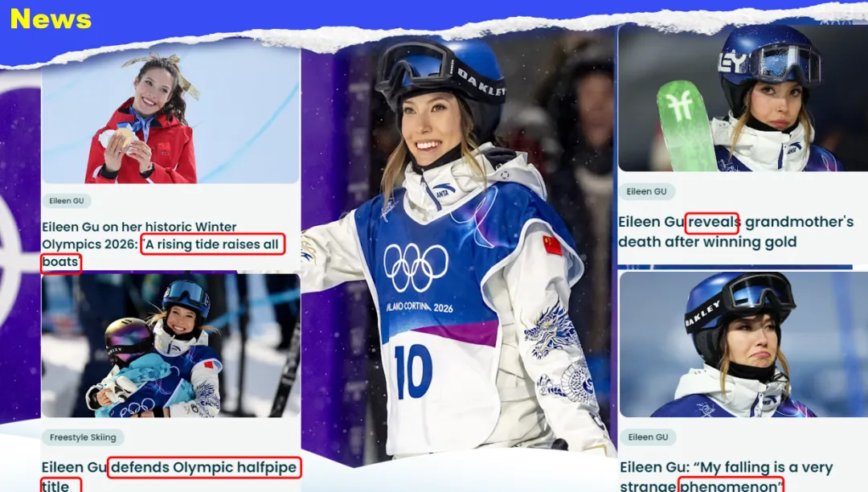Click the yellow News heading
This screenshot has width=868, height=492.
(x=51, y=18)
